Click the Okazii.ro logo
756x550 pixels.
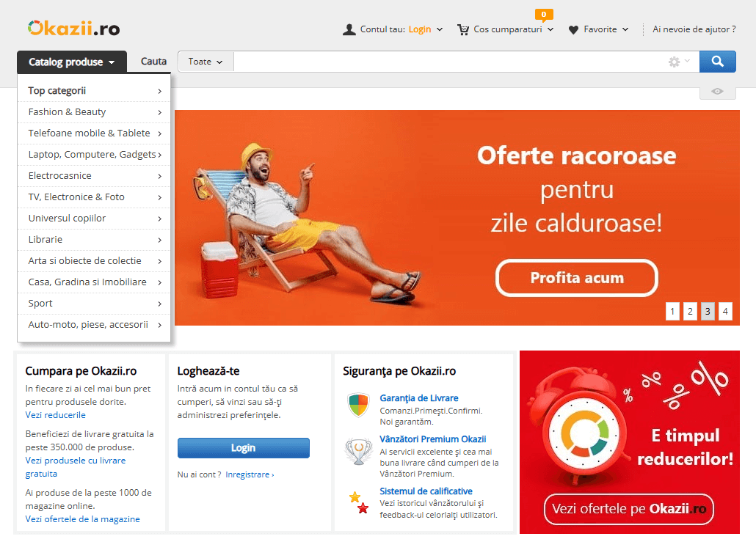pyautogui.click(x=74, y=29)
